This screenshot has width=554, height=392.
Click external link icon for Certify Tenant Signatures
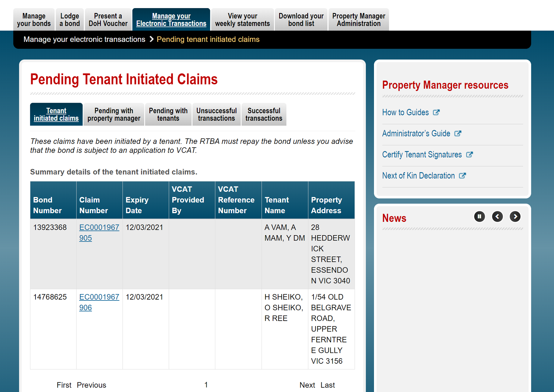(469, 154)
